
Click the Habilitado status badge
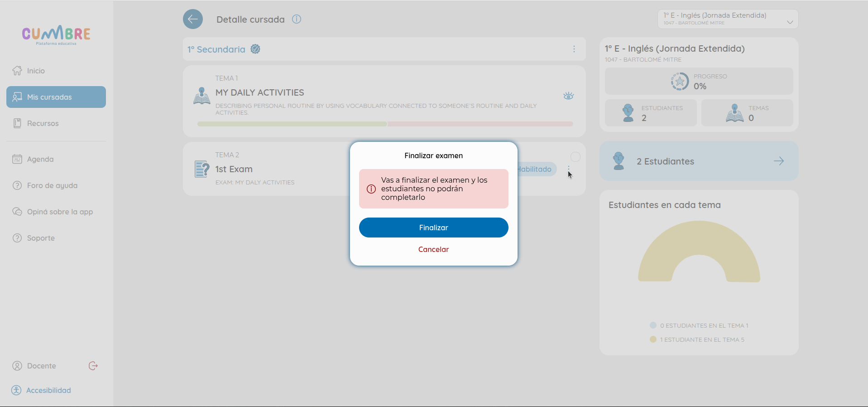537,169
